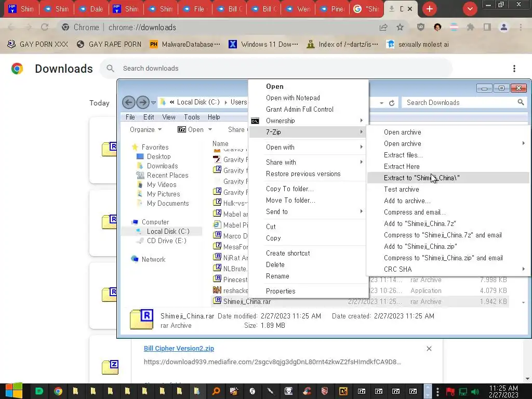Image resolution: width=532 pixels, height=399 pixels.
Task: Select the Shimeji_China.rar file icon
Action: click(x=217, y=301)
